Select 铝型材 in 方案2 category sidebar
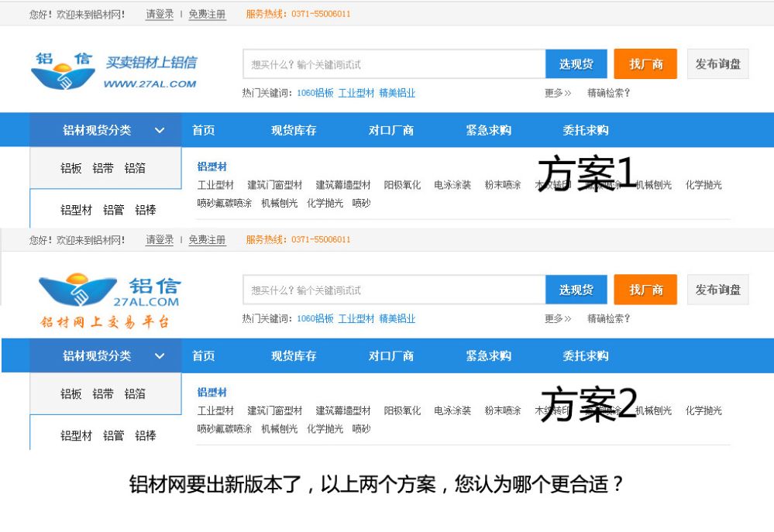 (x=77, y=436)
